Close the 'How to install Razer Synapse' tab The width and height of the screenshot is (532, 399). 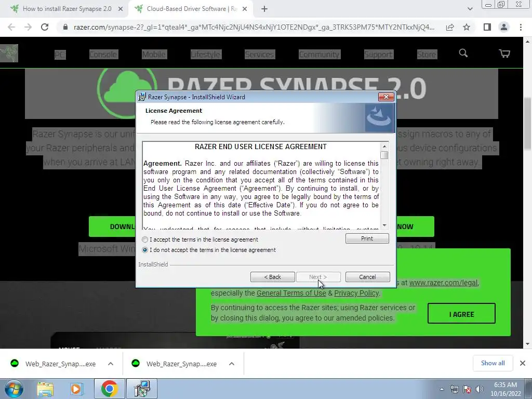[x=121, y=9]
